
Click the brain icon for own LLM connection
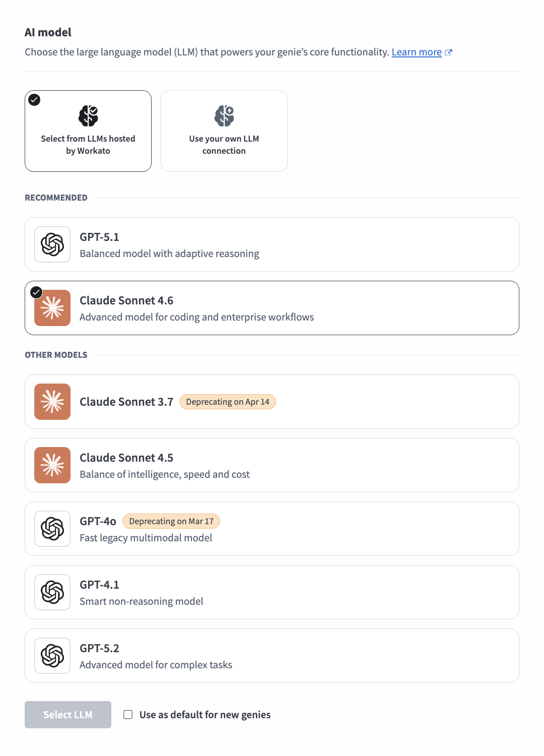(x=224, y=116)
